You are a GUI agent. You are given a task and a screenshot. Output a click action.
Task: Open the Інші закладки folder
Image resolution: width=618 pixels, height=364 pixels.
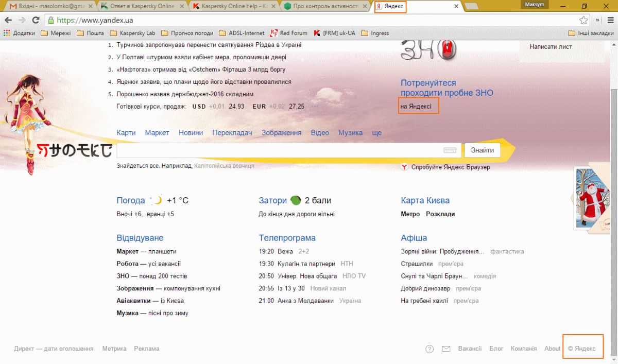click(x=591, y=33)
